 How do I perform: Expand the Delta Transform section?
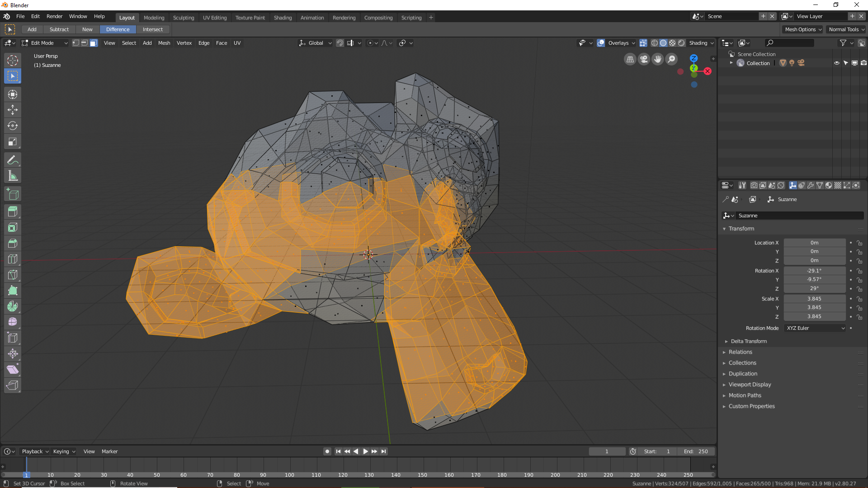tap(749, 341)
